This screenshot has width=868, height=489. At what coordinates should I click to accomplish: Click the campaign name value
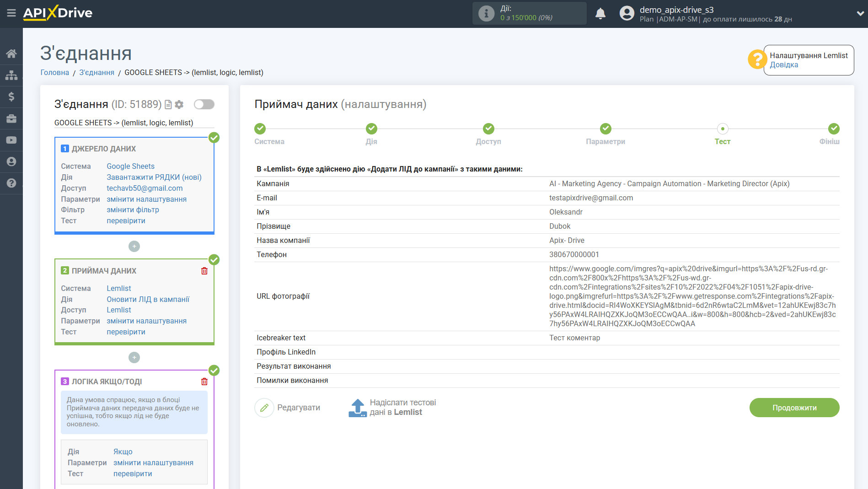coord(669,184)
